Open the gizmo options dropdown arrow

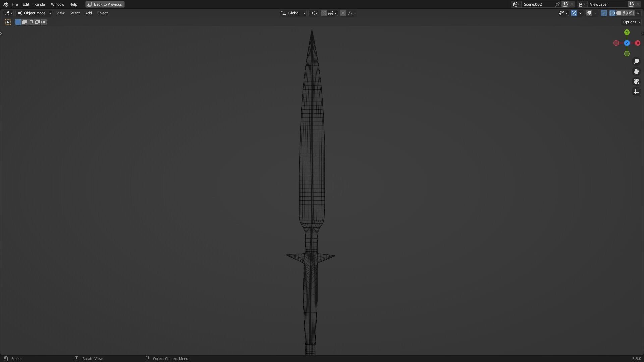click(x=580, y=13)
